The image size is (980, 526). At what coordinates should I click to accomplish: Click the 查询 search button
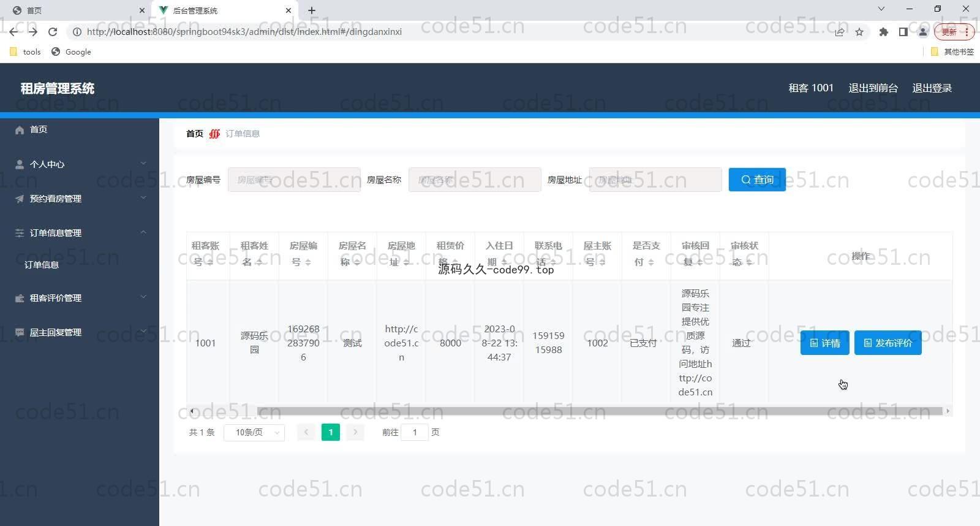tap(757, 180)
